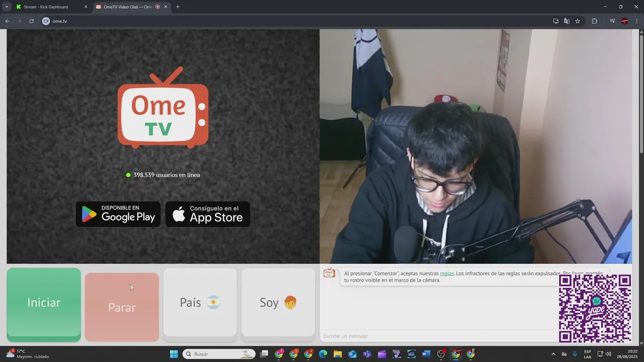Open a new browser tab
644x362 pixels.
[178, 7]
